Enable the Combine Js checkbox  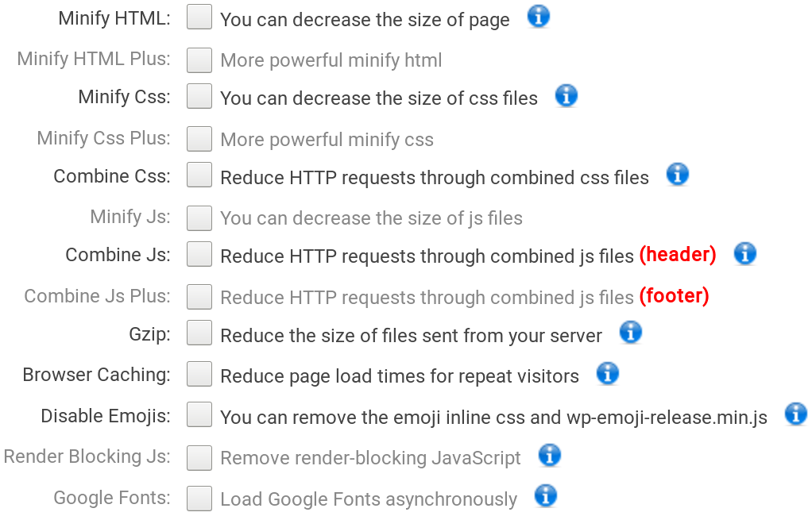(199, 254)
